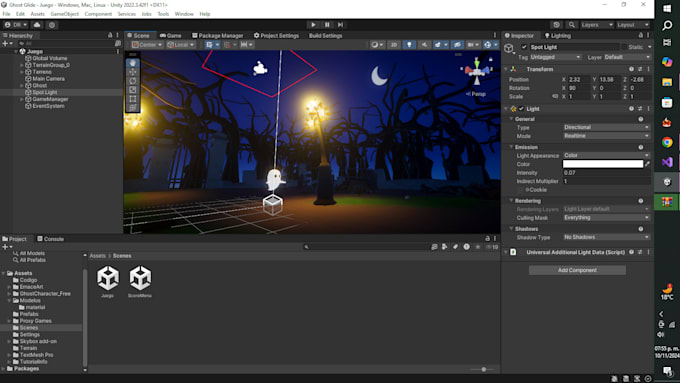
Task: Open the Component menu
Action: pos(98,14)
